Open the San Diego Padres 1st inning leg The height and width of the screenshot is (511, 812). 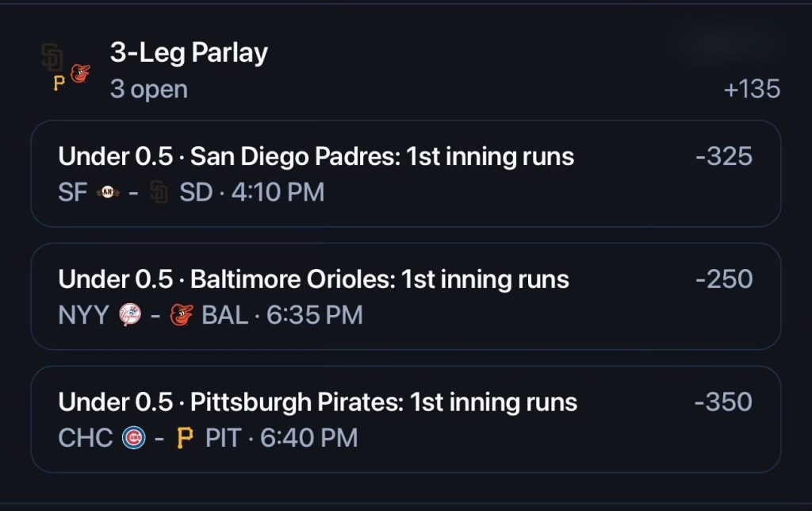click(406, 174)
